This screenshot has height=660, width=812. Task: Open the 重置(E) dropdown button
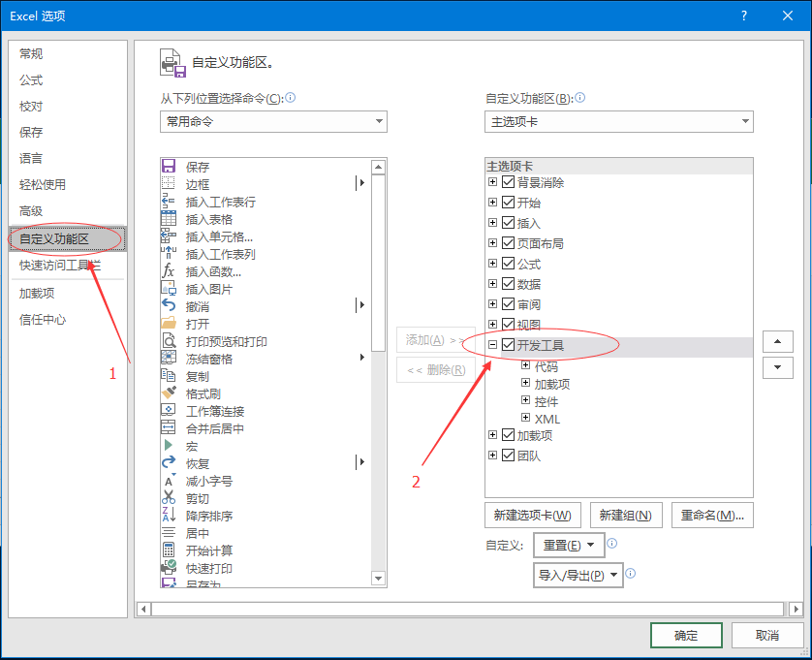(569, 545)
